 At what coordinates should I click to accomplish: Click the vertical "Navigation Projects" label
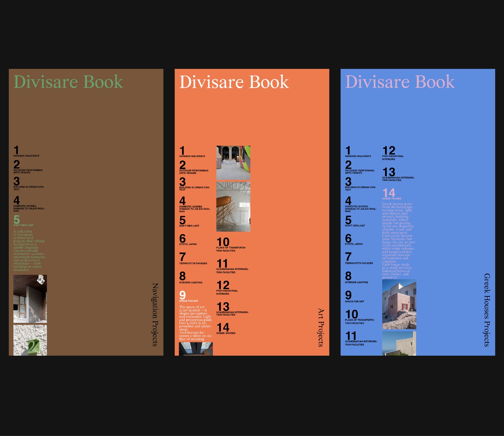155,314
